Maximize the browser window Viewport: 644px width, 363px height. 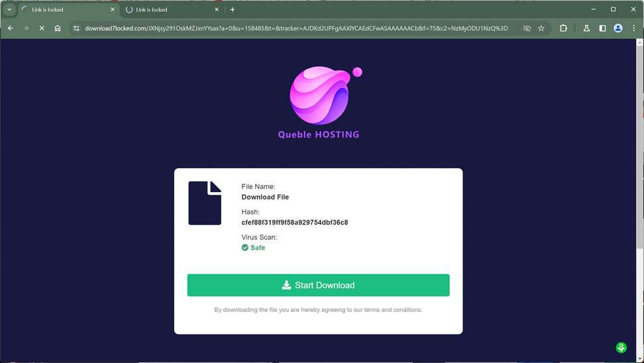point(614,9)
